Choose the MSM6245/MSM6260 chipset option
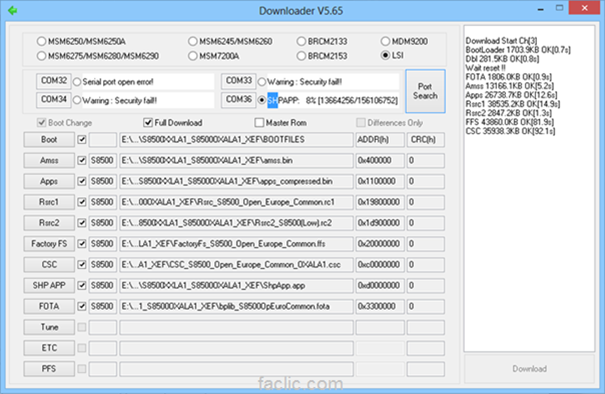605x394 pixels. point(230,41)
